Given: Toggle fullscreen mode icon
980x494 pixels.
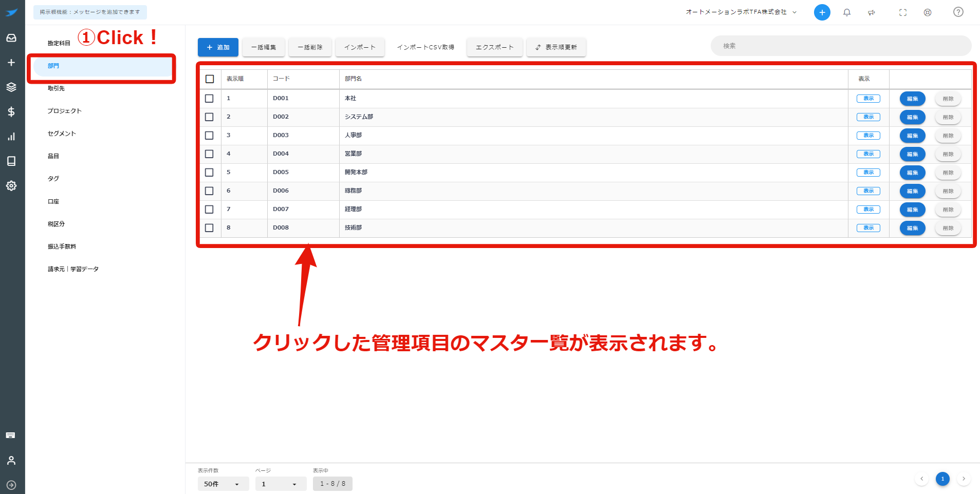Looking at the screenshot, I should tap(903, 12).
